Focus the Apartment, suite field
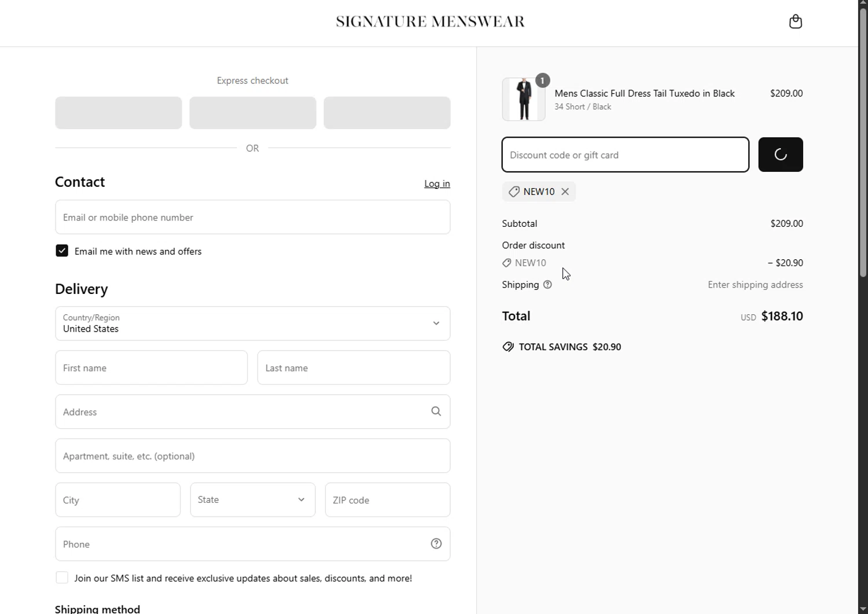Viewport: 868px width, 614px height. pos(253,455)
